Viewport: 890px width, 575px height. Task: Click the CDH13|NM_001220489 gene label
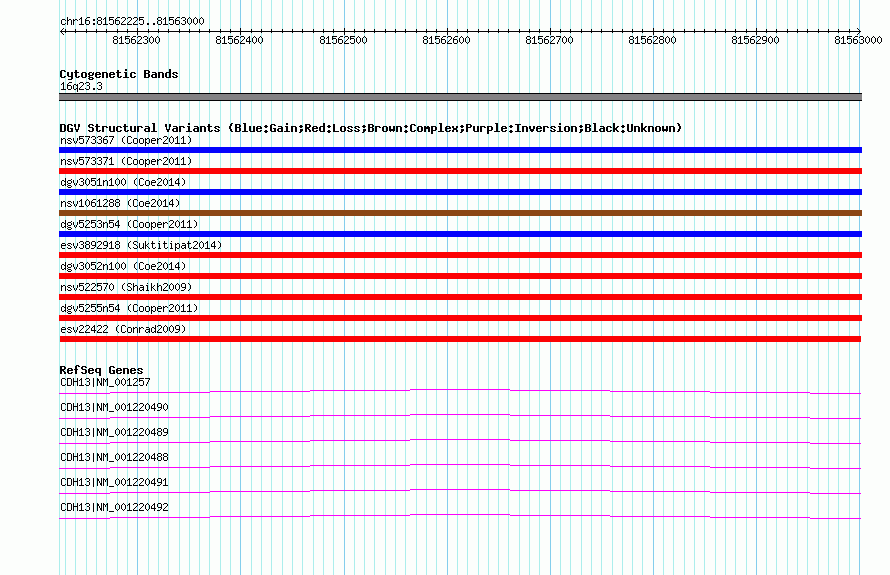[x=114, y=433]
